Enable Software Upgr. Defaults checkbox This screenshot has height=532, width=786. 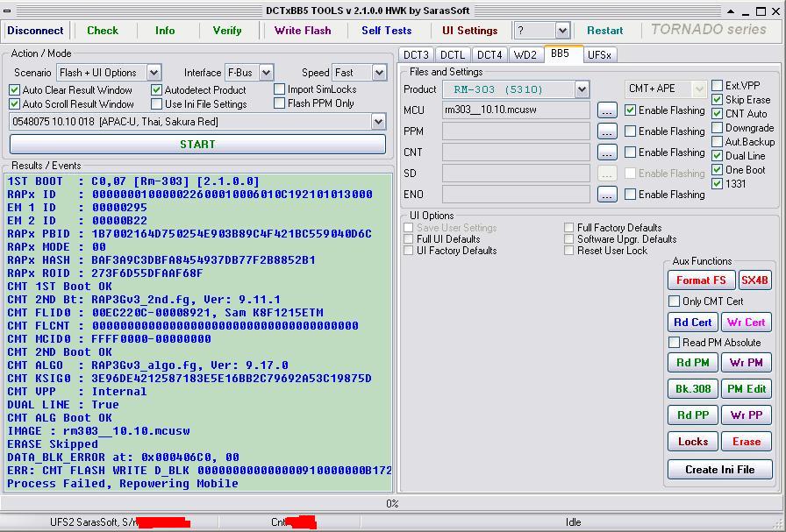(569, 239)
